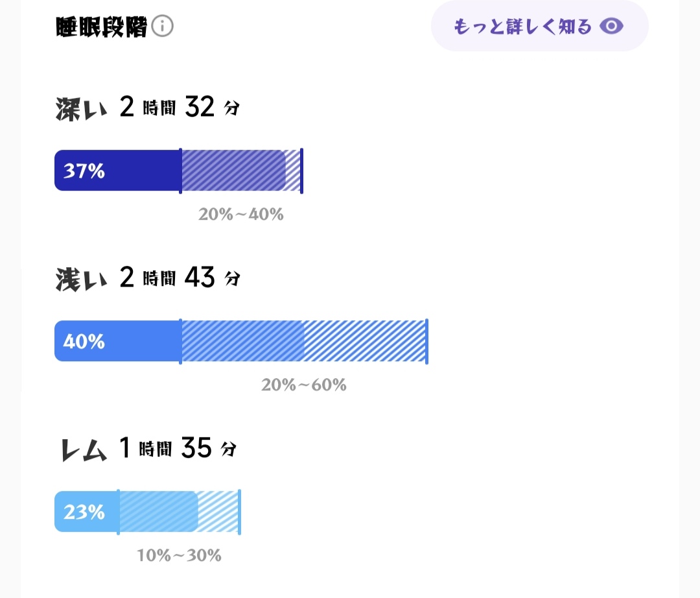Screen dimensions: 700x598
Task: Tap the レム 1時間35分 label
Action: coord(148,448)
